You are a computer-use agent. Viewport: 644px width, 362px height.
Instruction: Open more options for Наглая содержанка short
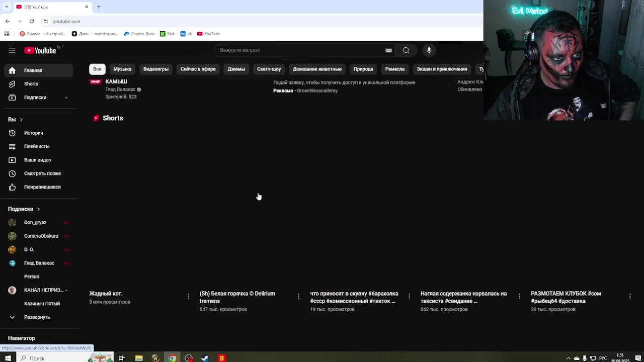(519, 296)
